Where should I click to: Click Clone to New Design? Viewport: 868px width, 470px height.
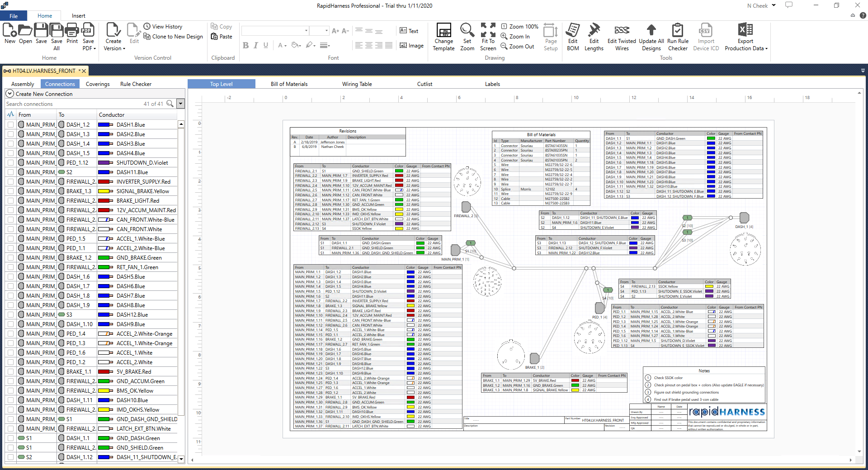point(173,37)
